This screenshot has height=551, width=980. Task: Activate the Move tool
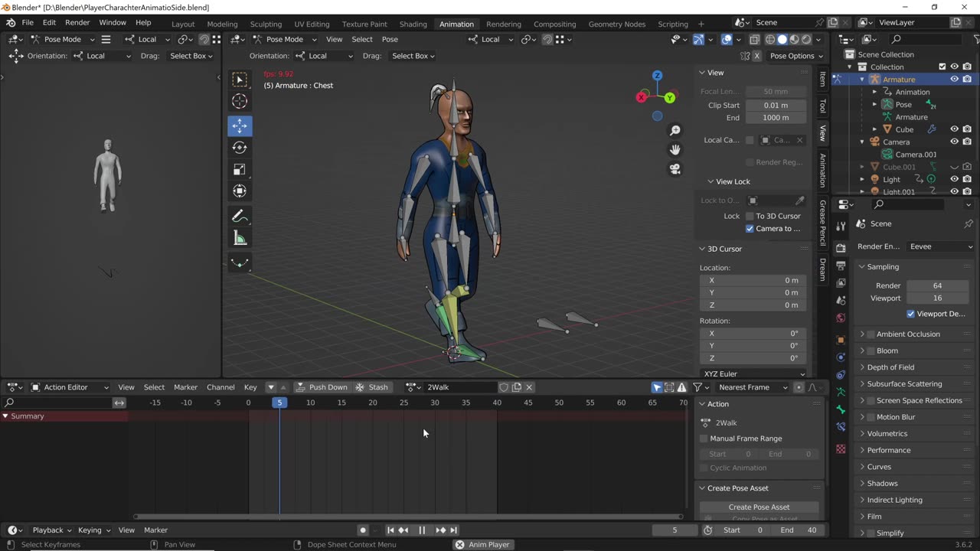240,126
